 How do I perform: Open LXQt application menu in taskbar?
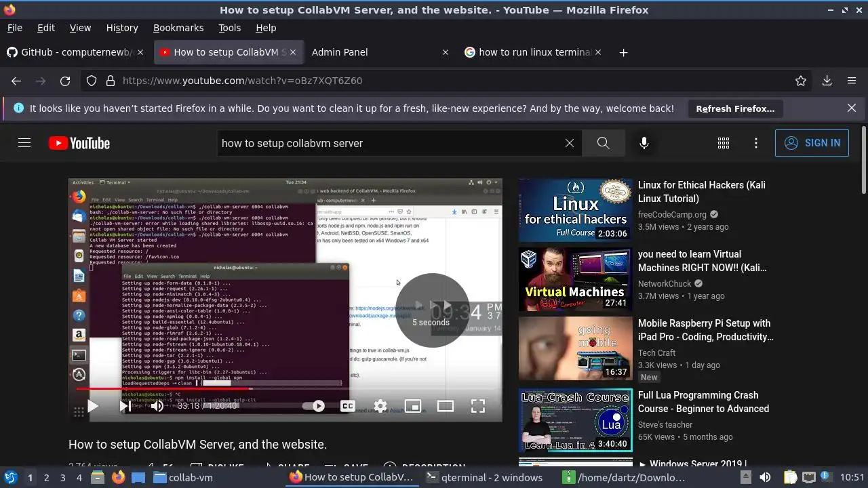coord(10,477)
